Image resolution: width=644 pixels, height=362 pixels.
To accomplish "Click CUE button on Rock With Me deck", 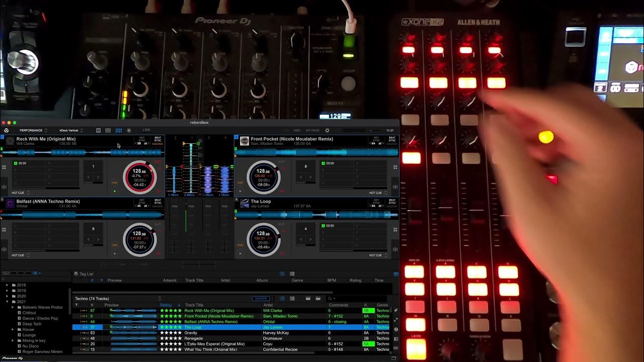I will (x=115, y=183).
